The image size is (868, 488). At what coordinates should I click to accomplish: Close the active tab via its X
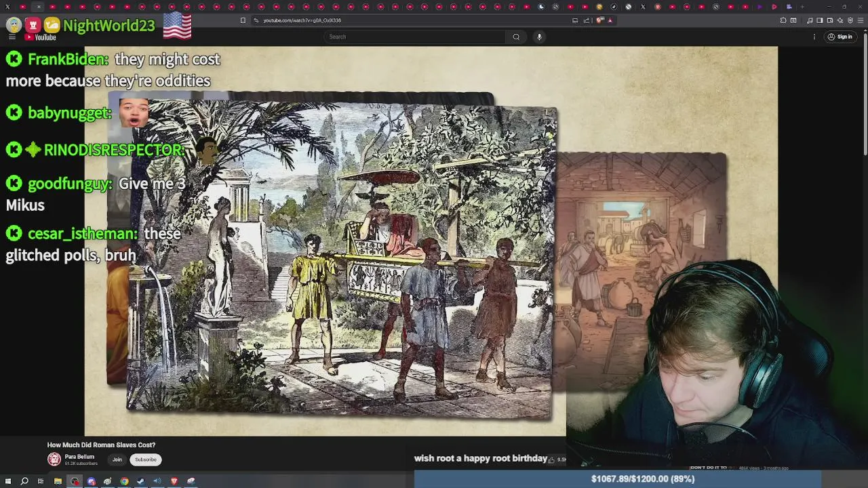coord(39,7)
